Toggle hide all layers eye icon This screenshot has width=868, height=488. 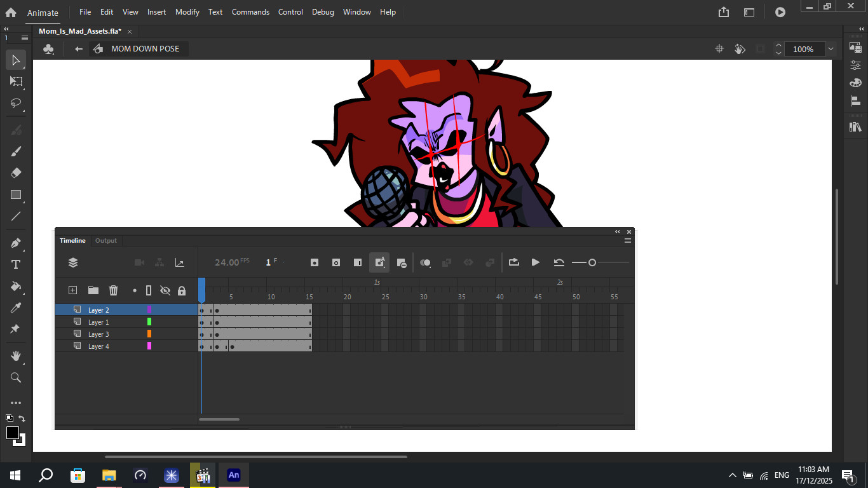(165, 290)
